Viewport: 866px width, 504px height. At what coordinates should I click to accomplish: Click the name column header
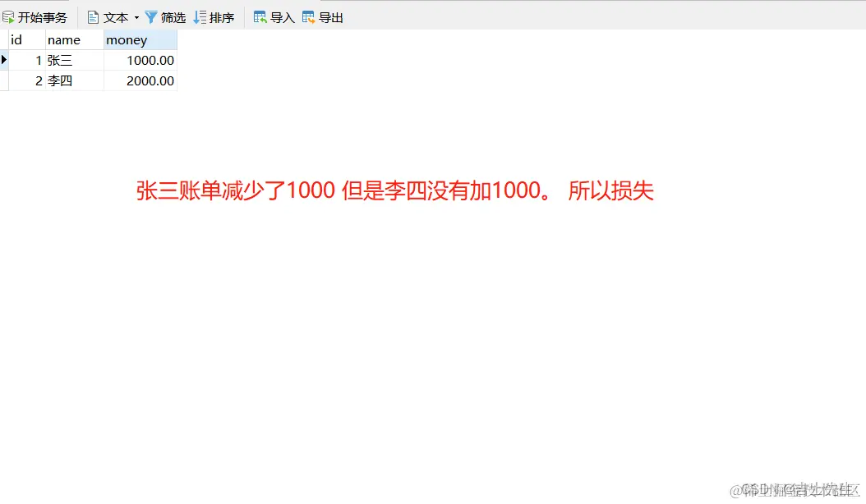pos(73,39)
